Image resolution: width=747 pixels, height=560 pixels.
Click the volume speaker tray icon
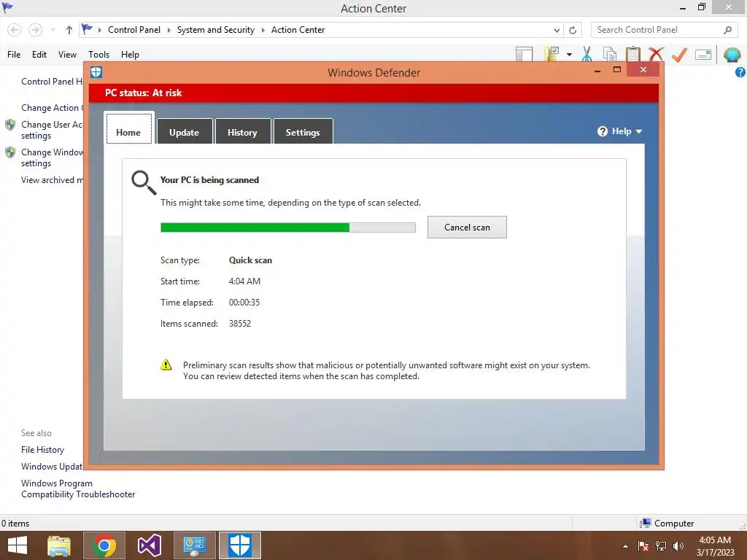(x=678, y=546)
